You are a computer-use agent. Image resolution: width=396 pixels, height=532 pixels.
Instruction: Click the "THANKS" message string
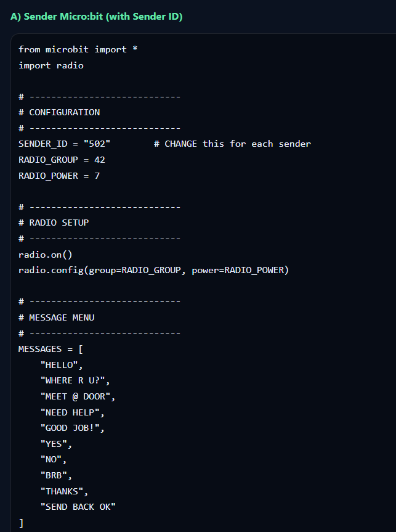[64, 491]
